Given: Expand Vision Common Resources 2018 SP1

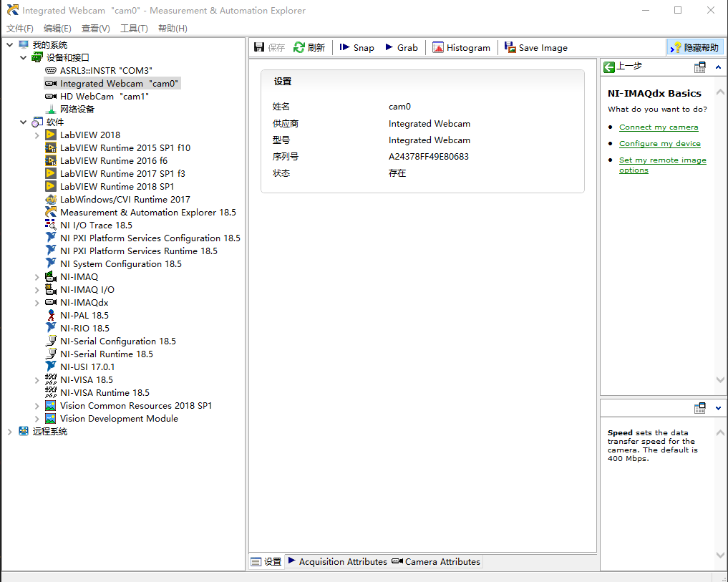Looking at the screenshot, I should [x=37, y=406].
